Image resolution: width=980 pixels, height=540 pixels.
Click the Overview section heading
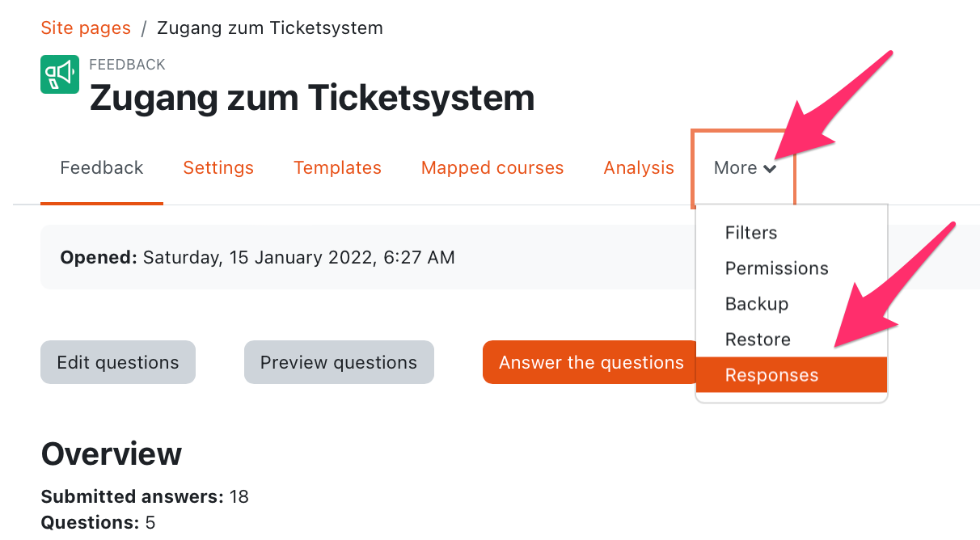[x=112, y=454]
